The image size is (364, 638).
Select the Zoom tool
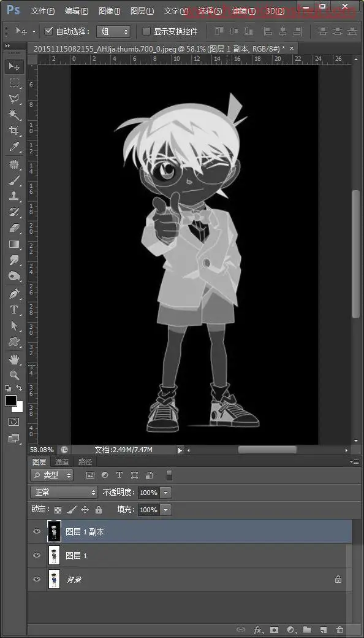pos(14,375)
